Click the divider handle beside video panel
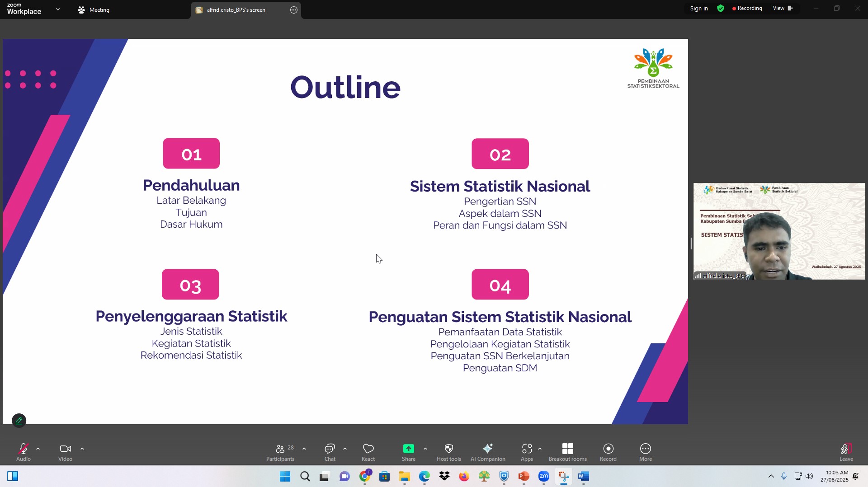The height and width of the screenshot is (487, 868). click(690, 243)
